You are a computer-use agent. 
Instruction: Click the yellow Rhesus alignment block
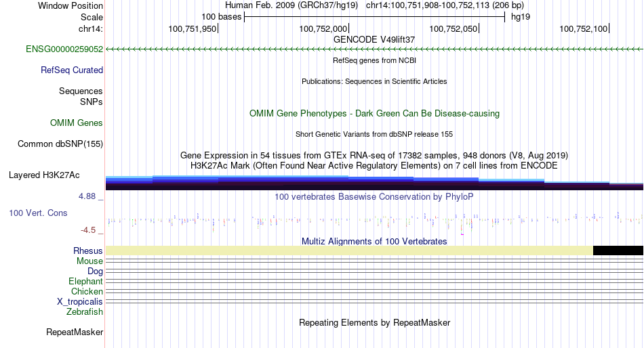[350, 251]
